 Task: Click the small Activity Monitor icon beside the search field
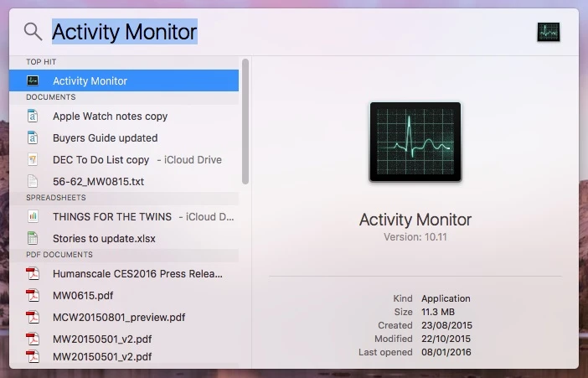[548, 32]
